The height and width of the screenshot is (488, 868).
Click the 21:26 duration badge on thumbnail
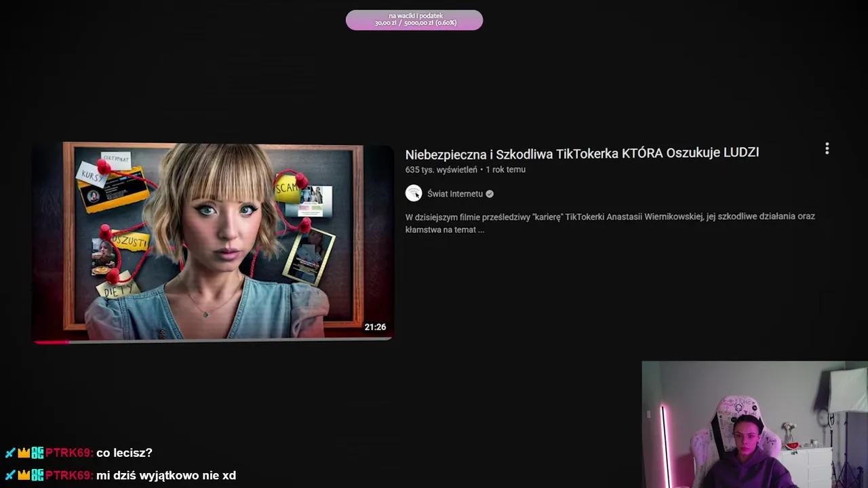(375, 327)
